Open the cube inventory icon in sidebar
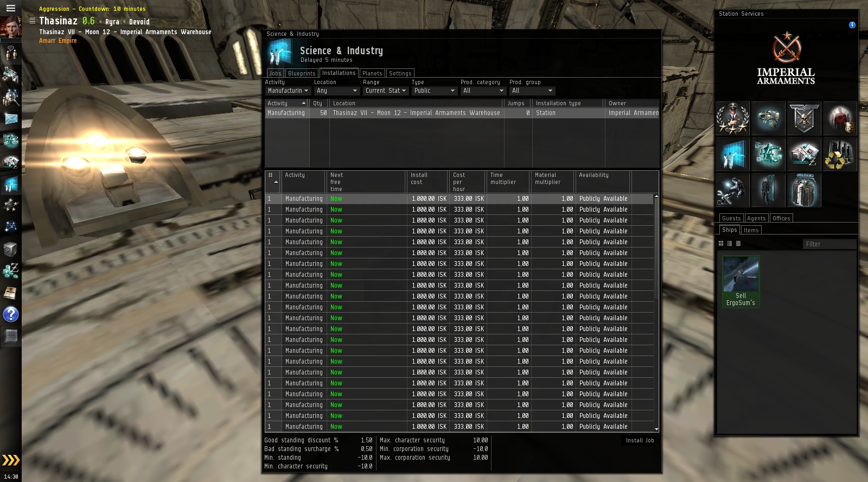Image resolution: width=868 pixels, height=482 pixels. pos(11,249)
